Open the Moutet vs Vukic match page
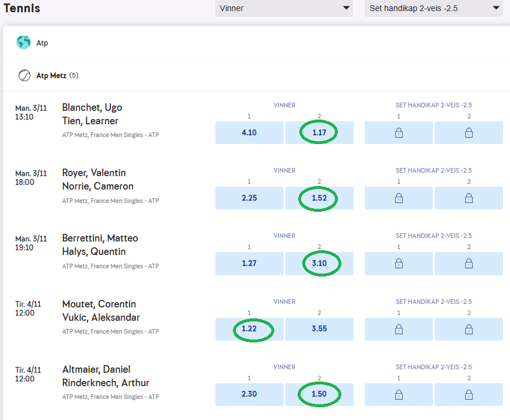This screenshot has height=420, width=510. 100,311
